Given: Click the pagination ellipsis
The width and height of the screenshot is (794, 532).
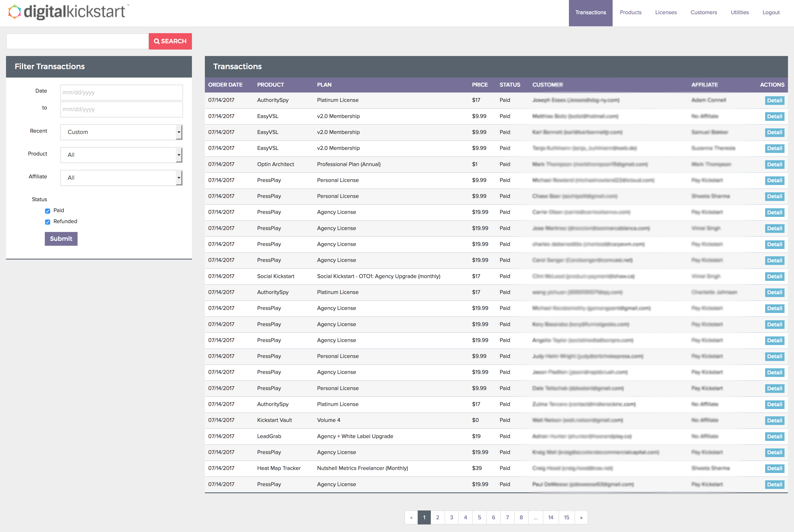Looking at the screenshot, I should tap(536, 517).
